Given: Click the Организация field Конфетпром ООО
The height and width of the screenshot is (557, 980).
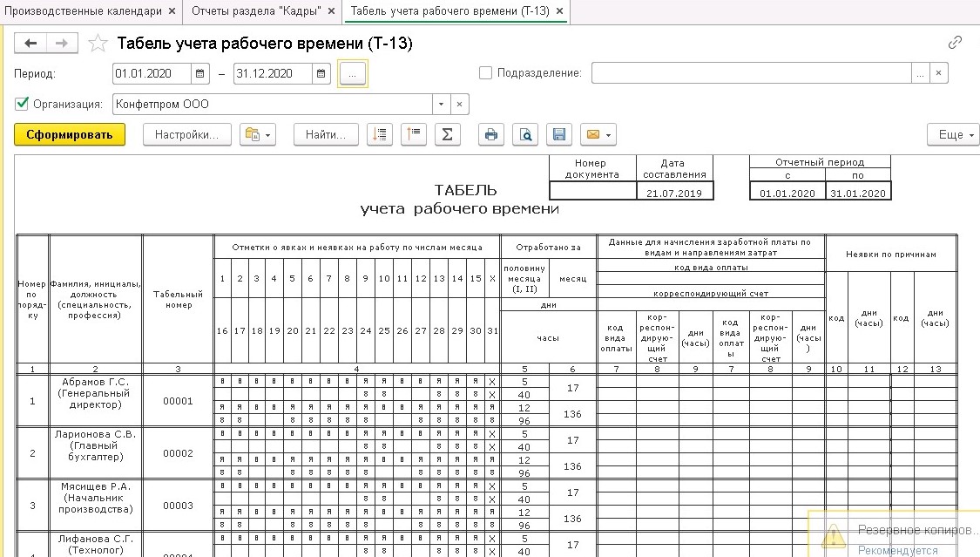Looking at the screenshot, I should click(x=273, y=105).
